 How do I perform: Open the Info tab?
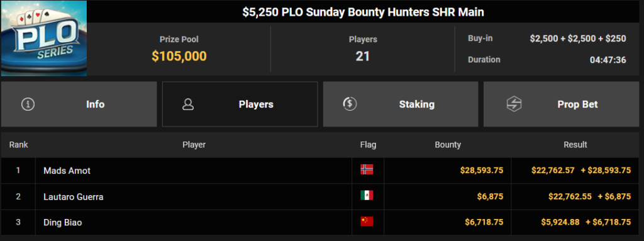pyautogui.click(x=79, y=104)
